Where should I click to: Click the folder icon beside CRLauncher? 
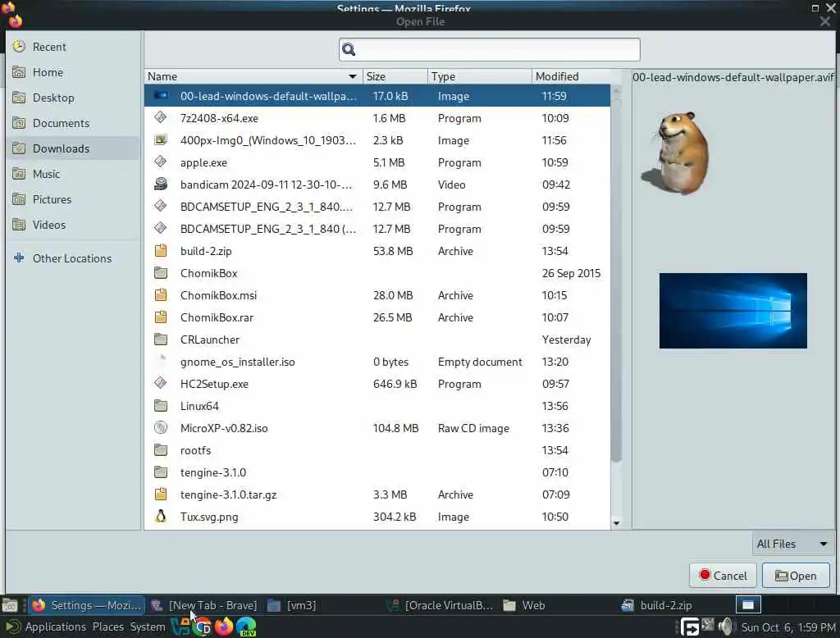(x=161, y=339)
